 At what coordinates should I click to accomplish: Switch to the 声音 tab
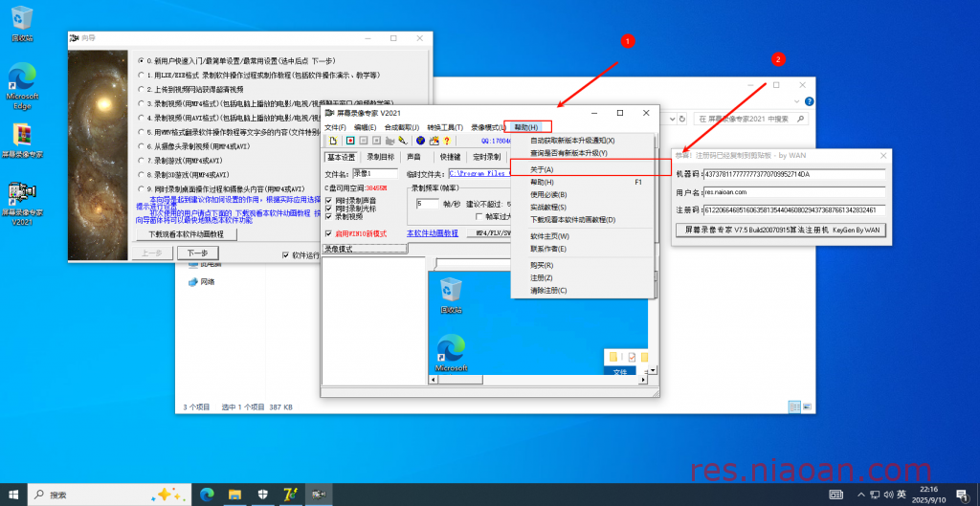coord(413,157)
